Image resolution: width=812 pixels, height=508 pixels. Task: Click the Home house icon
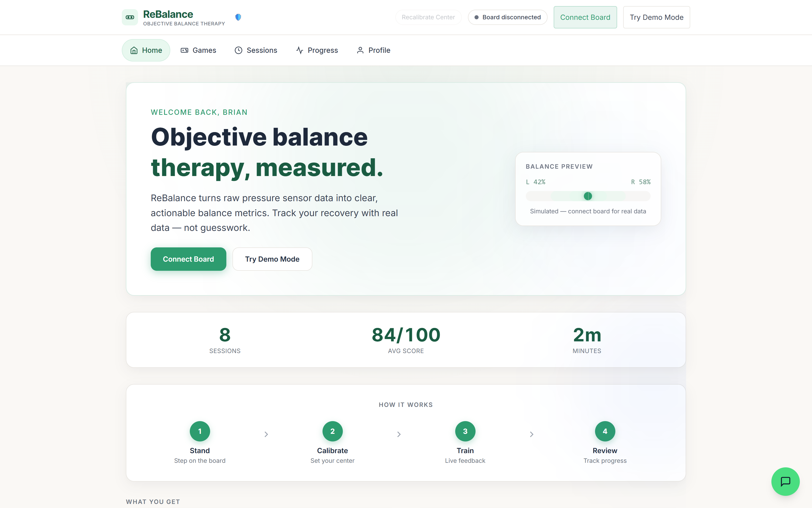[134, 50]
